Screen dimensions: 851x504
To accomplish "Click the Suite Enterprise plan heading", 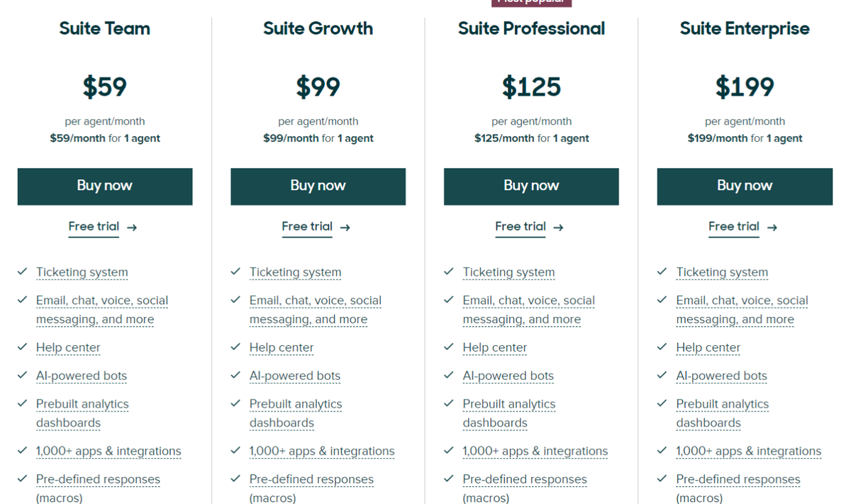I will [x=745, y=29].
